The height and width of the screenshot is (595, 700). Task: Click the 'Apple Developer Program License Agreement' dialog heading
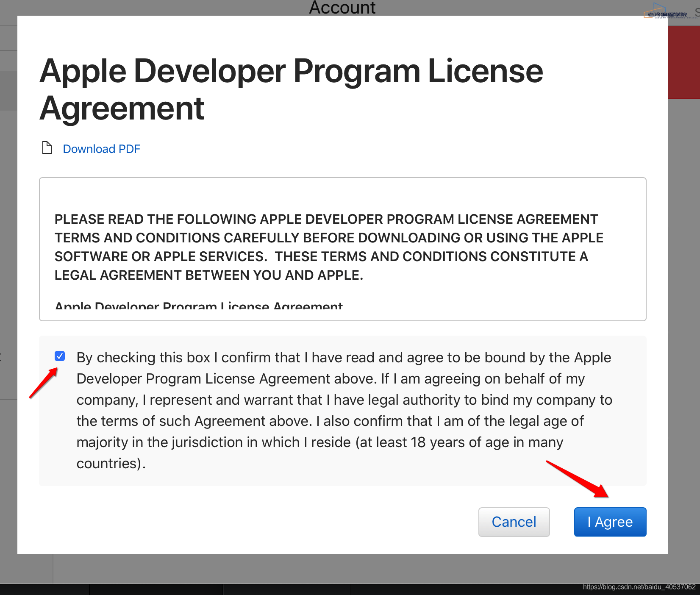pos(291,89)
